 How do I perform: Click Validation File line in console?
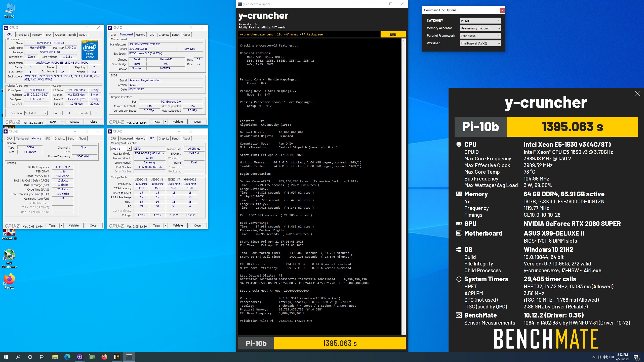[x=276, y=321]
